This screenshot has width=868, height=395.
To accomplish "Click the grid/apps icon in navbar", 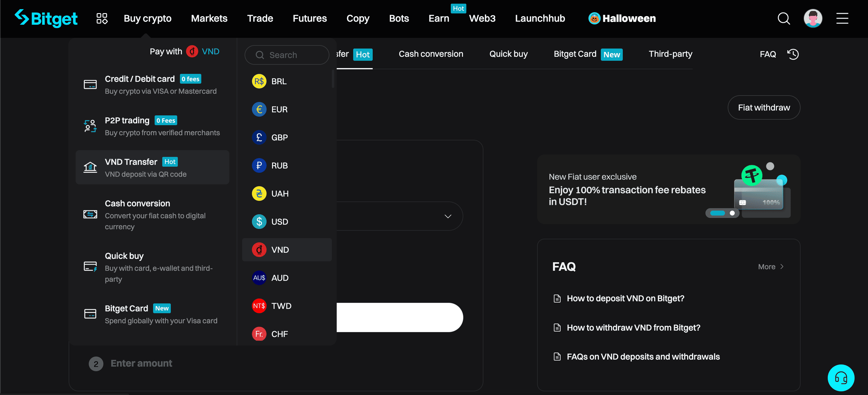I will [x=102, y=18].
